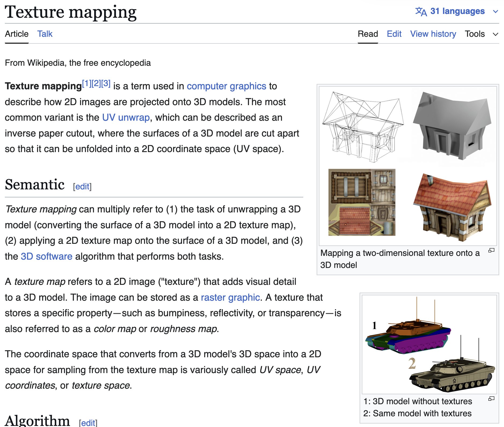
Task: Edit the Semantic section
Action: pos(82,186)
